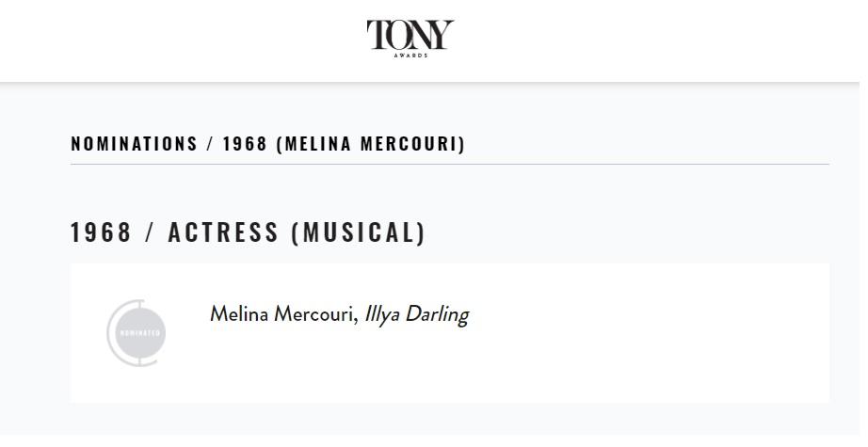868x447 pixels.
Task: Click 1968 in the breadcrumb trail
Action: coord(245,144)
